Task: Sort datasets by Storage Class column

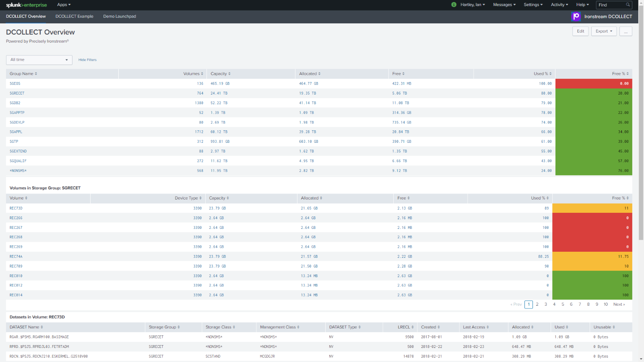Action: pos(220,327)
